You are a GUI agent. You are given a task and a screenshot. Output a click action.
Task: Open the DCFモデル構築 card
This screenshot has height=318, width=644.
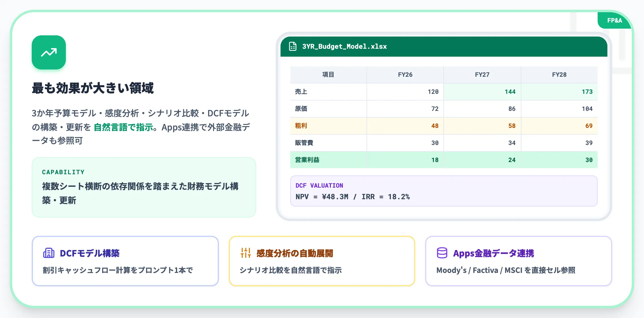[125, 261]
